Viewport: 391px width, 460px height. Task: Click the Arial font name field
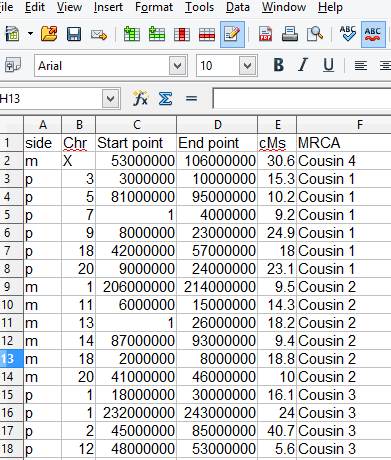click(102, 66)
